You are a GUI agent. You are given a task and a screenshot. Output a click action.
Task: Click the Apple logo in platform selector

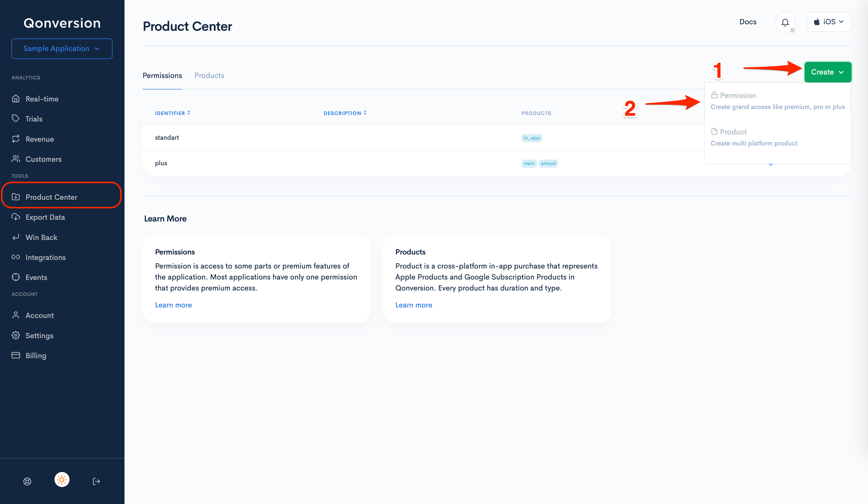coord(817,22)
